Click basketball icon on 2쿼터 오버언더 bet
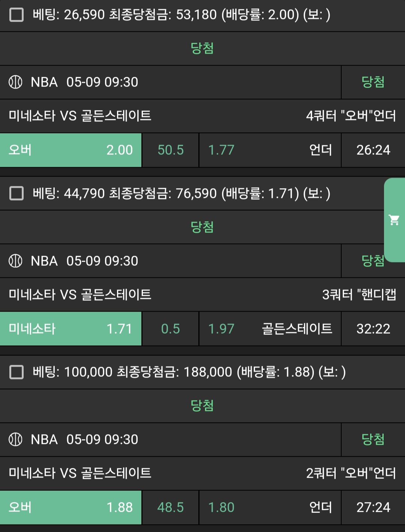Viewport: 405px width, 532px height. [15, 439]
